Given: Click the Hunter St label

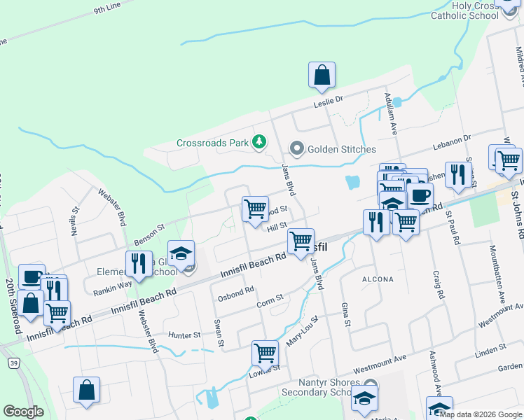Looking at the screenshot, I should click(x=184, y=335).
